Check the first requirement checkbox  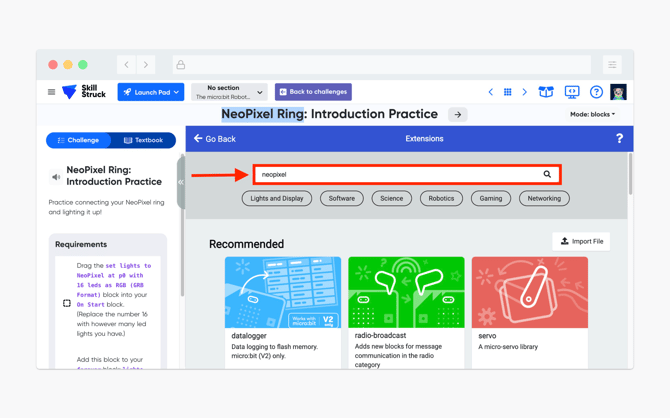67,303
